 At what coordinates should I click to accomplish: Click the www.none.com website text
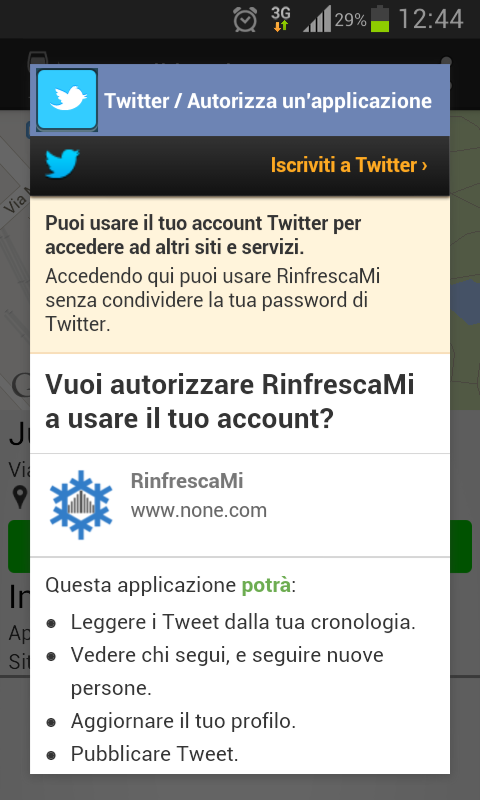(199, 510)
